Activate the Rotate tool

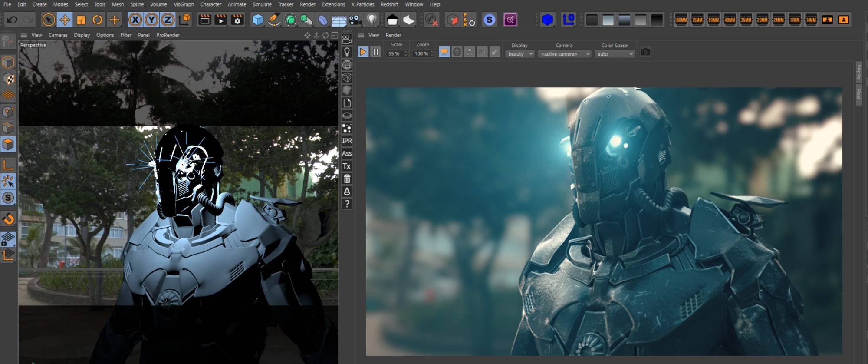tap(98, 20)
